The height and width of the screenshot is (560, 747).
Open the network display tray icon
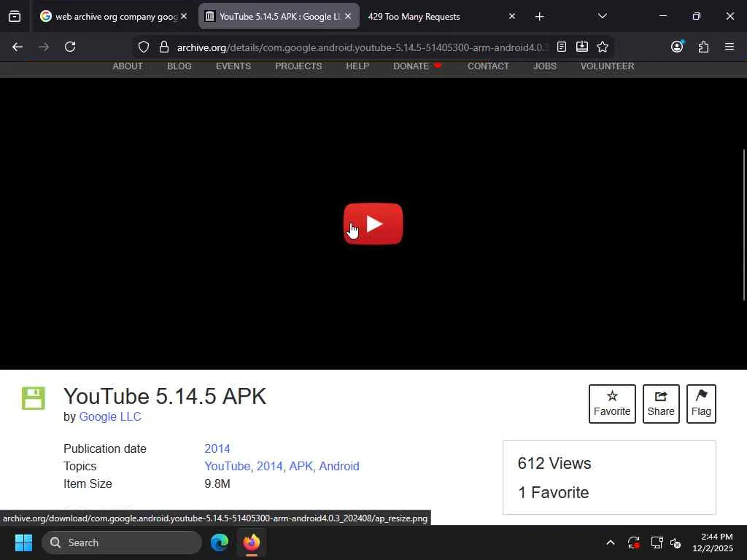tap(657, 542)
